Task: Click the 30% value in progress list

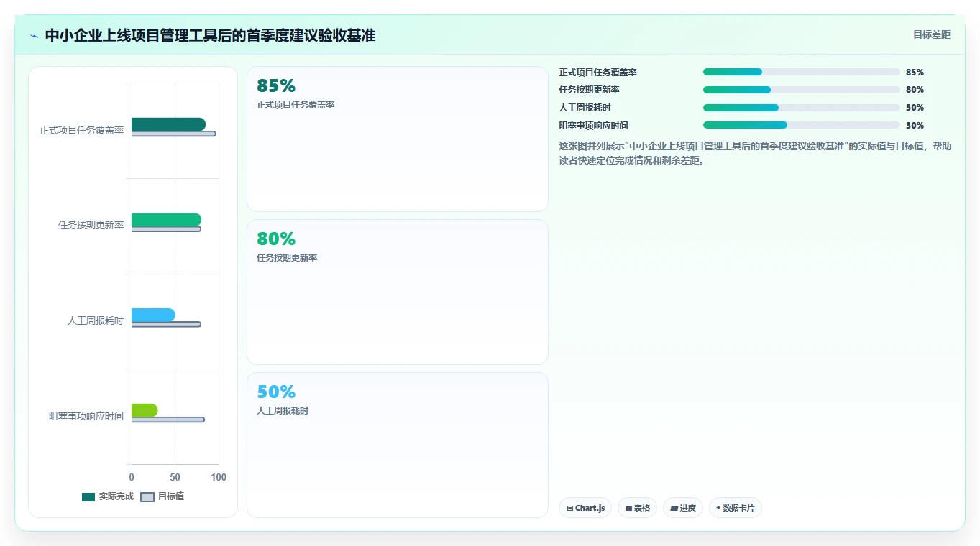Action: coord(915,125)
